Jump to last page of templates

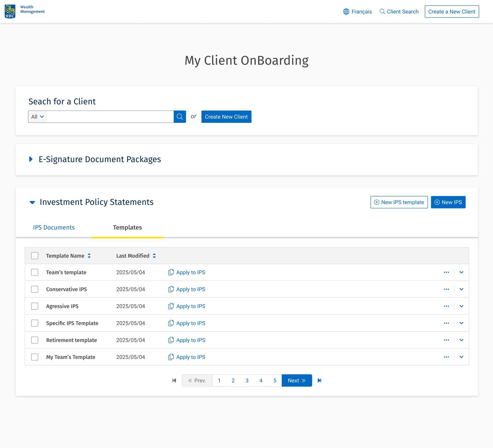(319, 380)
